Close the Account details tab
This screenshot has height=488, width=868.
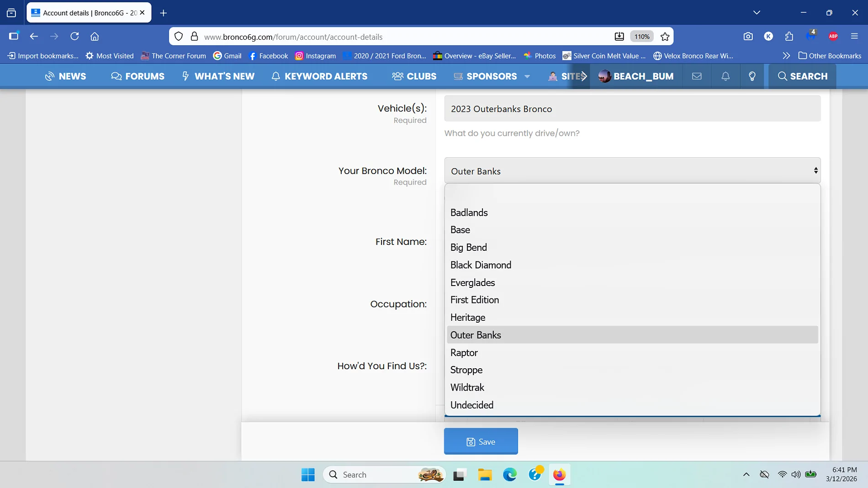click(142, 13)
